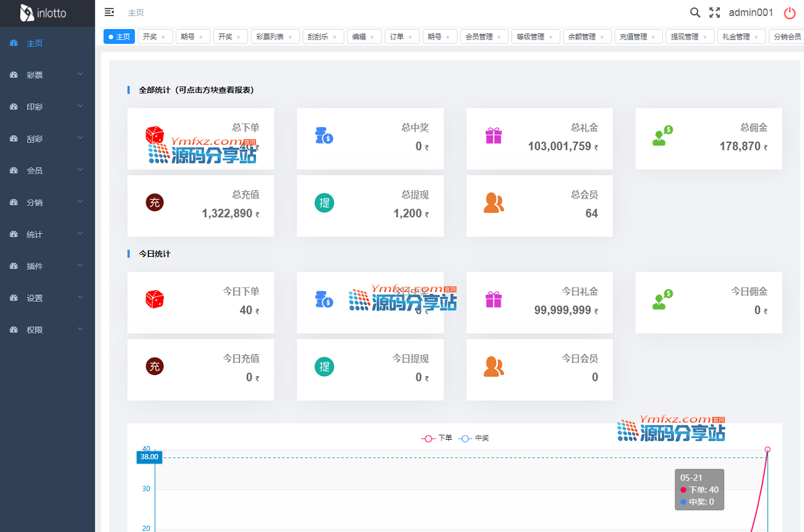Viewport: 804px width, 532px height.
Task: Open the 今日下单 statistics card
Action: [x=200, y=302]
